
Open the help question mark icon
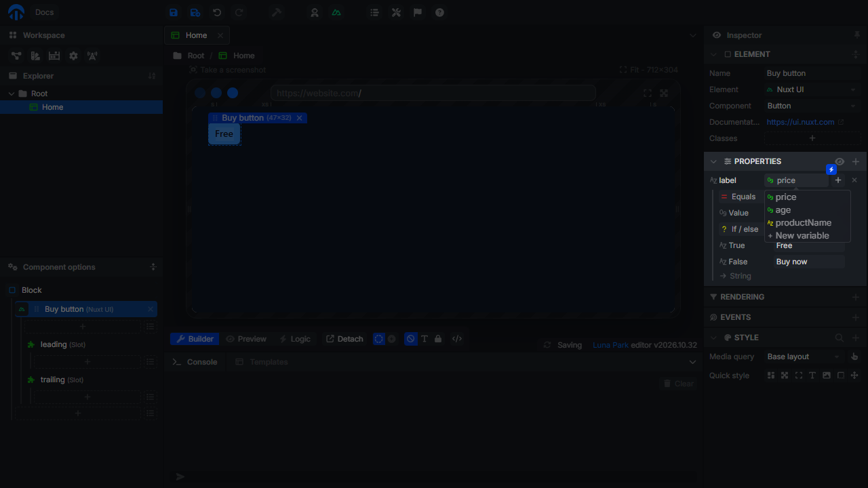(439, 12)
